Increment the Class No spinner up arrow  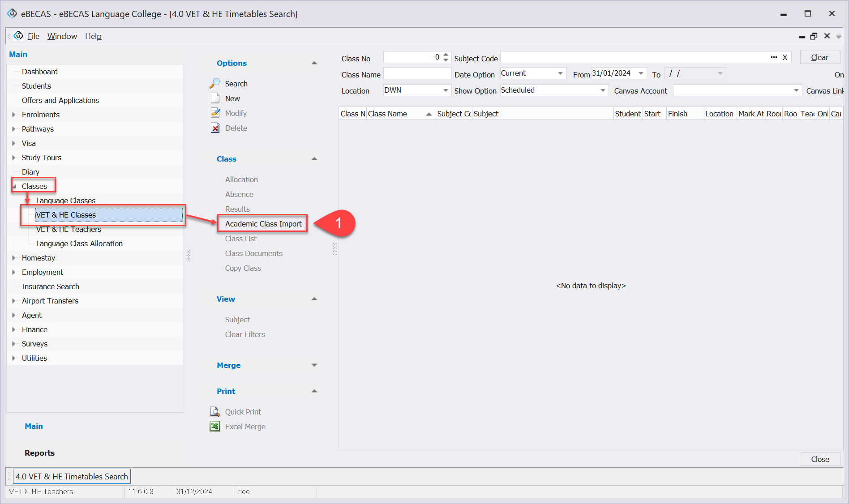pyautogui.click(x=446, y=55)
